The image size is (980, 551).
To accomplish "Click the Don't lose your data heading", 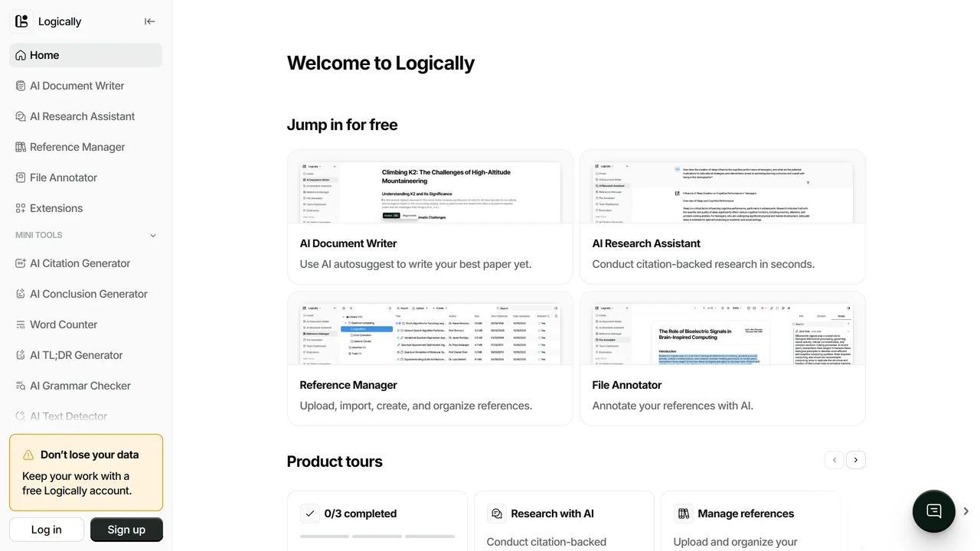I will [x=90, y=455].
